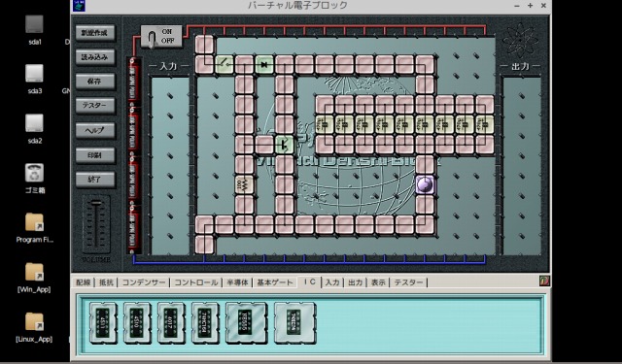Screen dimensions: 622x364
Task: Open the テスター button in sidebar
Action: pyautogui.click(x=95, y=106)
